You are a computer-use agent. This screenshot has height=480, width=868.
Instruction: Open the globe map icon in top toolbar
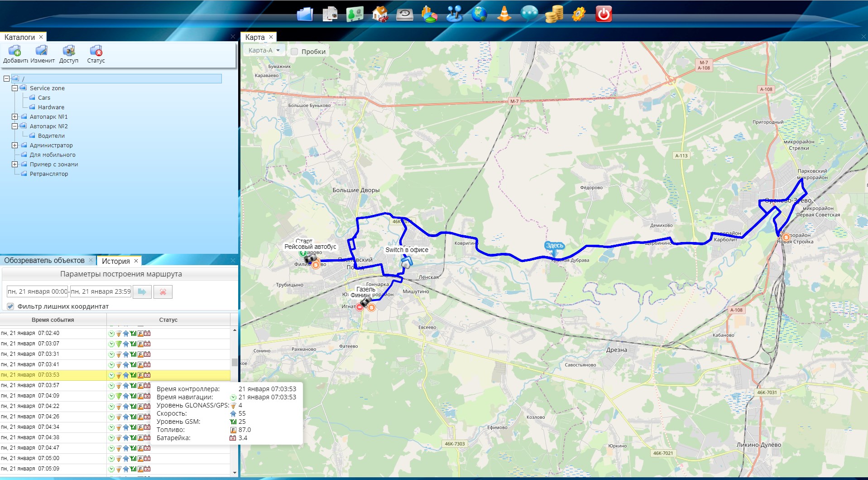[479, 14]
